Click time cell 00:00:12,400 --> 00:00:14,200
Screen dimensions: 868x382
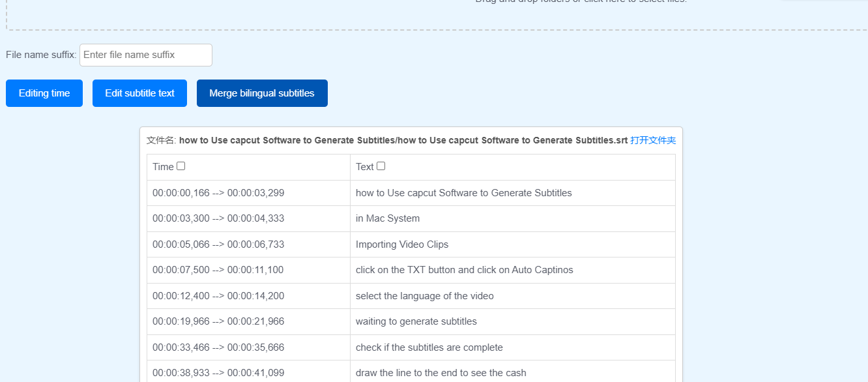248,296
